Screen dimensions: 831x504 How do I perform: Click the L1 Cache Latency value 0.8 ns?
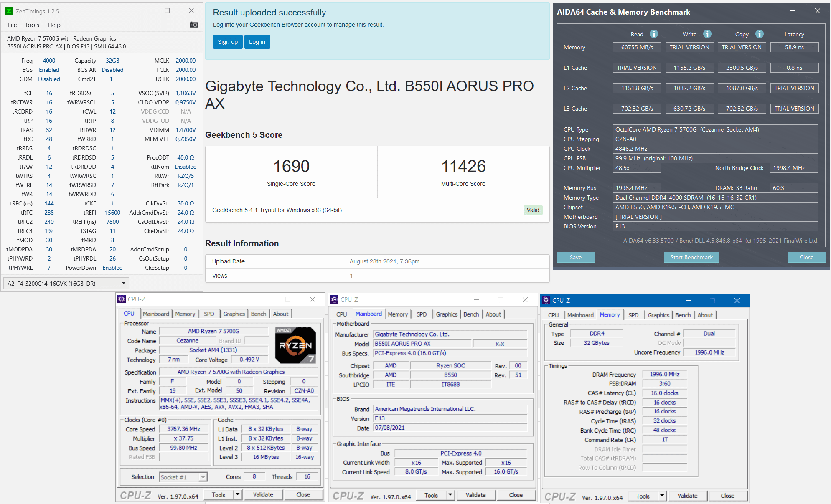click(794, 68)
